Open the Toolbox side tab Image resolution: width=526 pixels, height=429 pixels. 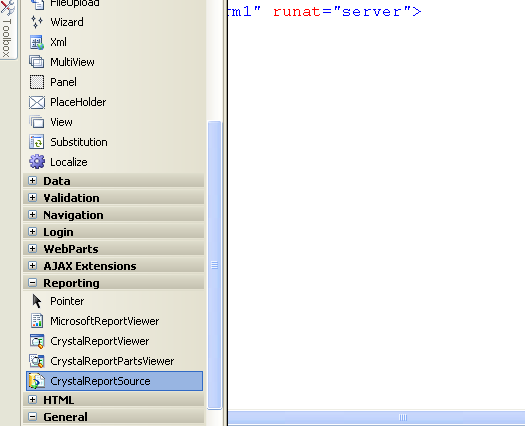7,29
